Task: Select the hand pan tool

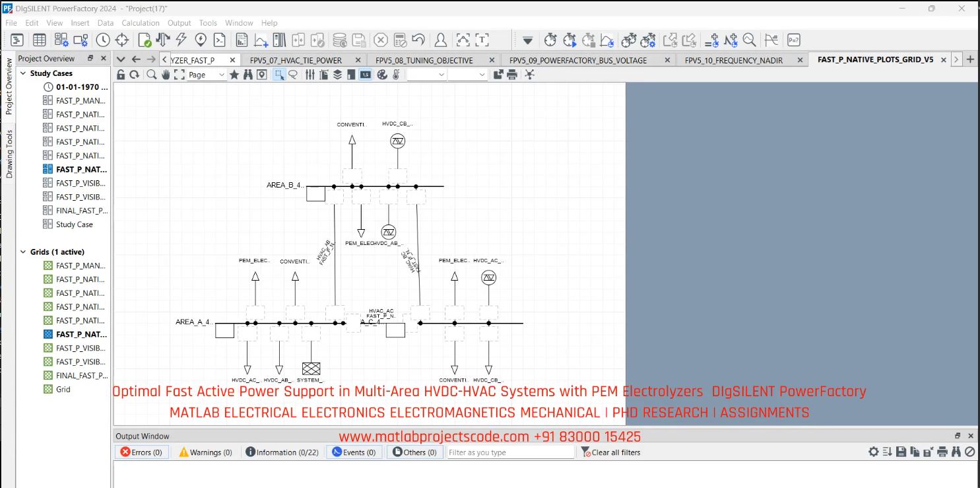Action: (166, 75)
